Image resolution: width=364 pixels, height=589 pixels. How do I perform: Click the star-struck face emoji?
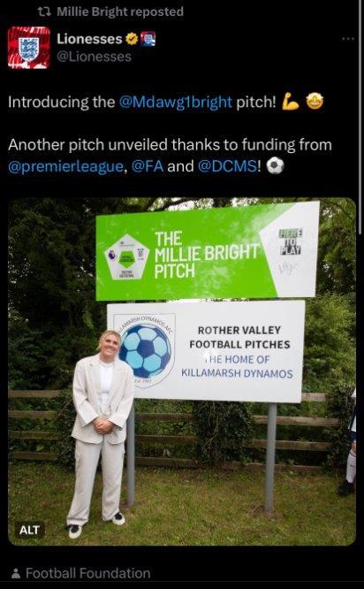click(x=315, y=102)
